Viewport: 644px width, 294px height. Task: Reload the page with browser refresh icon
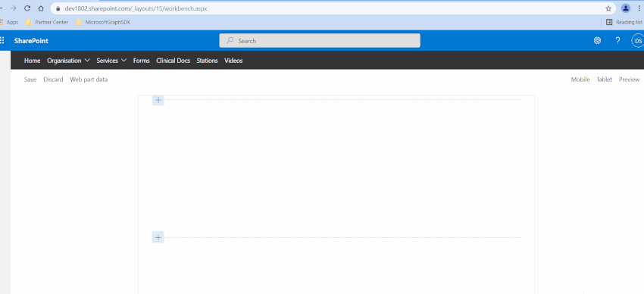click(27, 8)
